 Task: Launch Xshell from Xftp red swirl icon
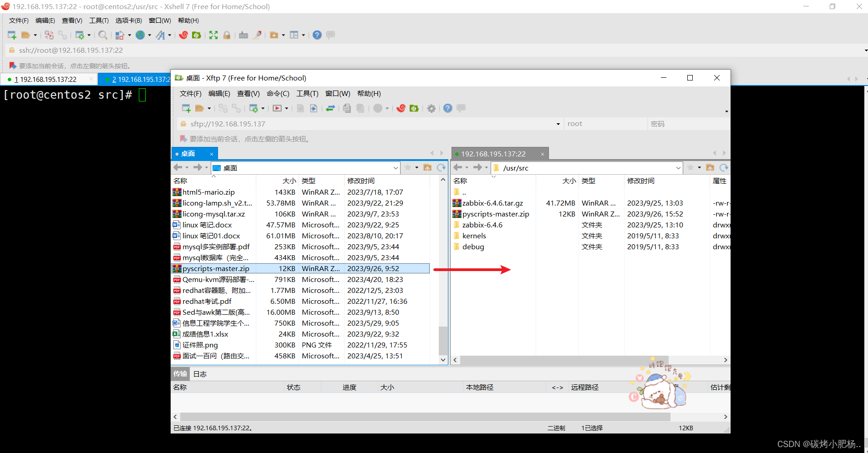[401, 108]
